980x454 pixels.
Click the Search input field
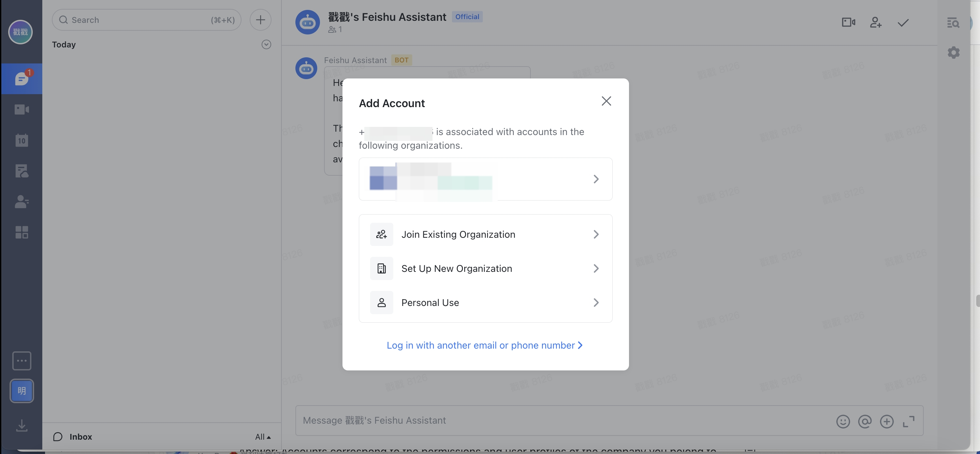pyautogui.click(x=146, y=20)
